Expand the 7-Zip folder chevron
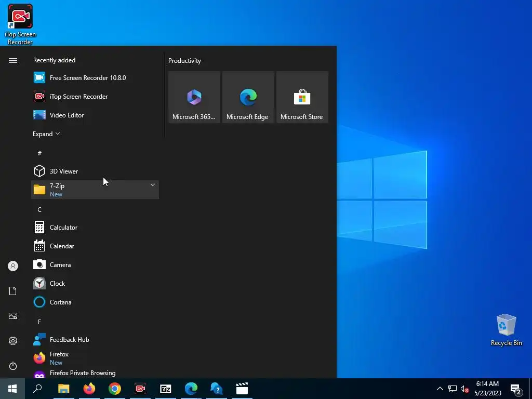 click(x=153, y=185)
